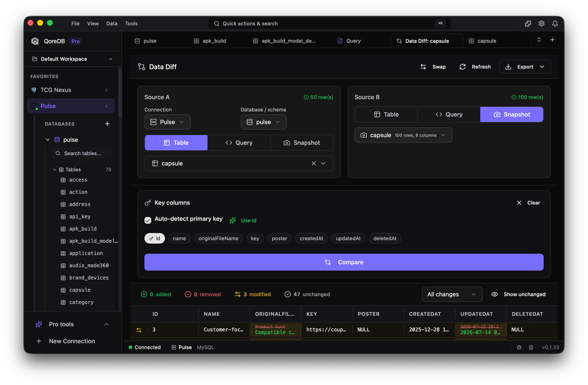The image size is (588, 385).
Task: Add database with DATABASES plus icon
Action: click(x=107, y=124)
